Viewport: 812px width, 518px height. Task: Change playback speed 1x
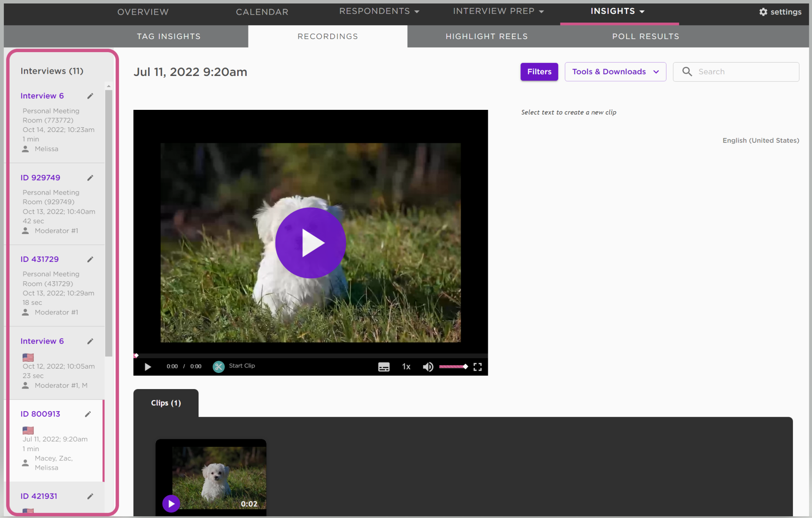pyautogui.click(x=406, y=366)
